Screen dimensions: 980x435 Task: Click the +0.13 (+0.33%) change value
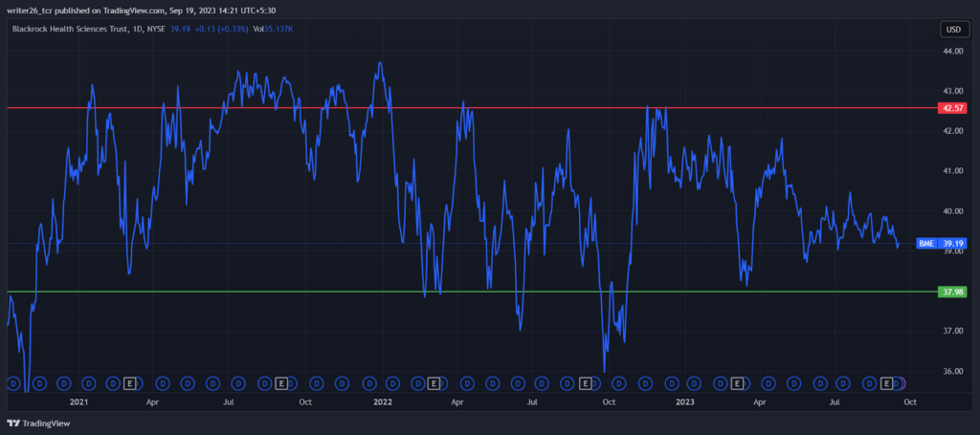[221, 29]
